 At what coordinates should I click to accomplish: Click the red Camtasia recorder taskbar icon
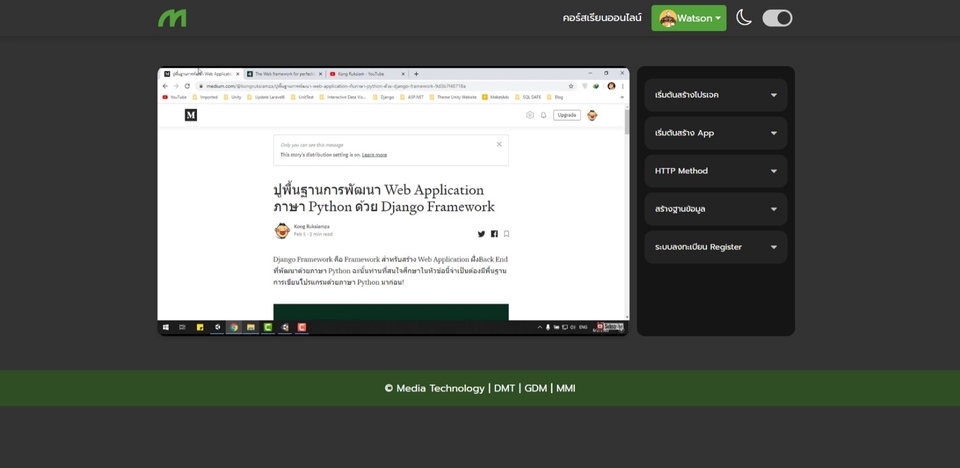click(301, 328)
